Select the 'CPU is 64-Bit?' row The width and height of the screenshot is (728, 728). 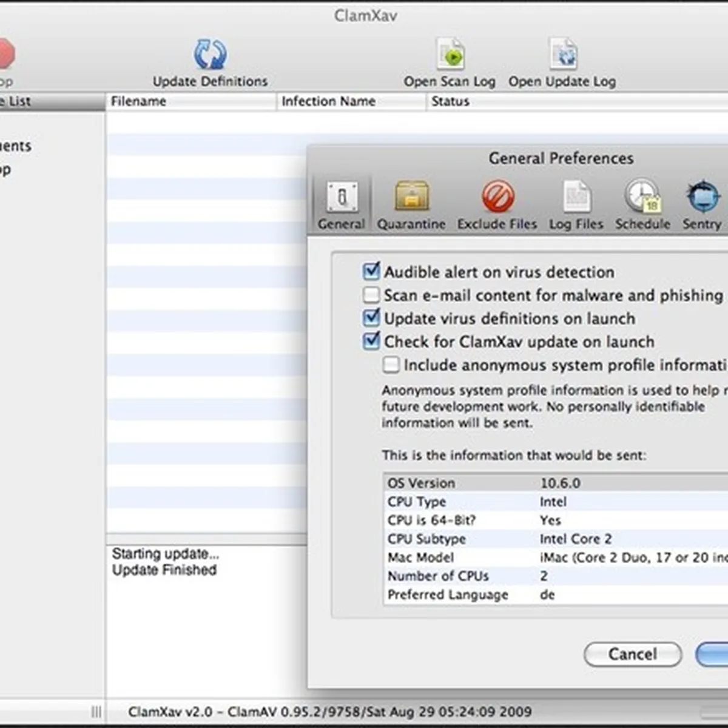tap(556, 521)
